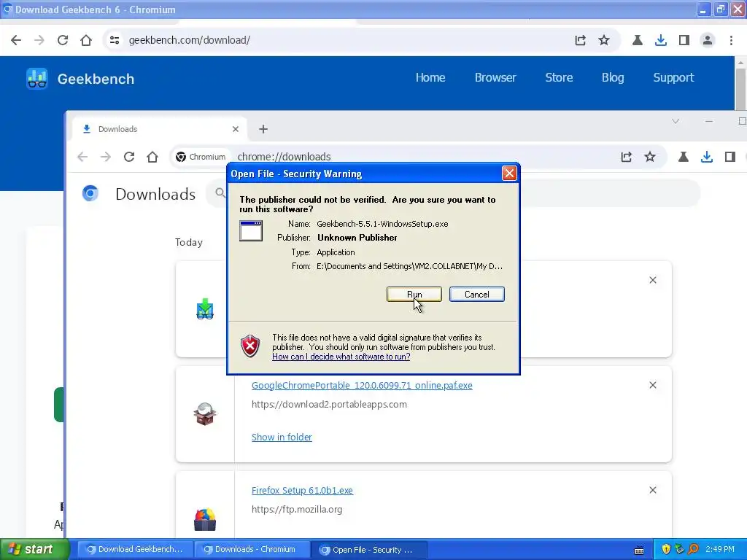
Task: Bookmark the geekbench.com page with the star
Action: 603,40
